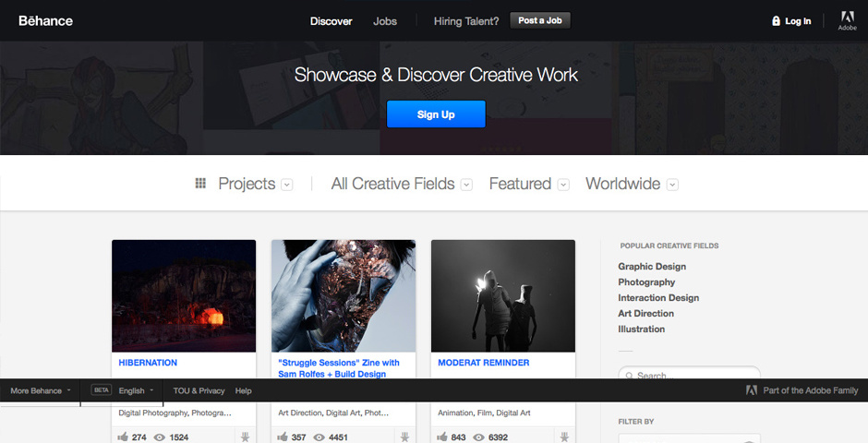This screenshot has width=868, height=443.
Task: Click the Film tag on MODERAT REMINDER card
Action: [485, 413]
